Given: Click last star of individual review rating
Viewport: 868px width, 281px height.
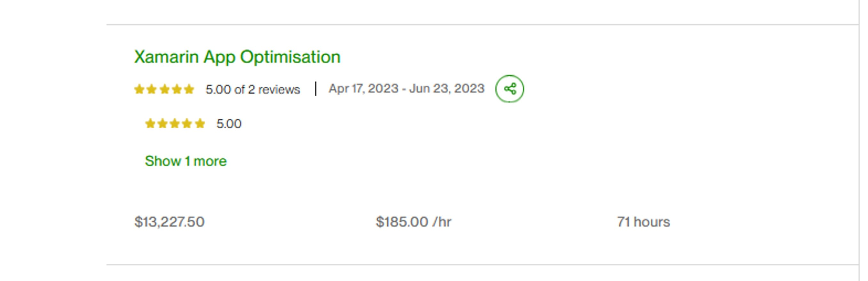Looking at the screenshot, I should pos(200,124).
